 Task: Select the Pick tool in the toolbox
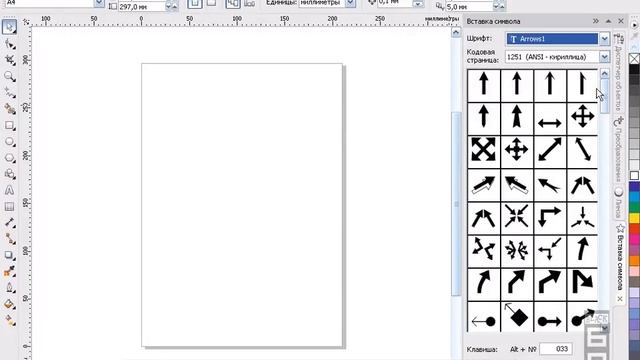point(9,27)
